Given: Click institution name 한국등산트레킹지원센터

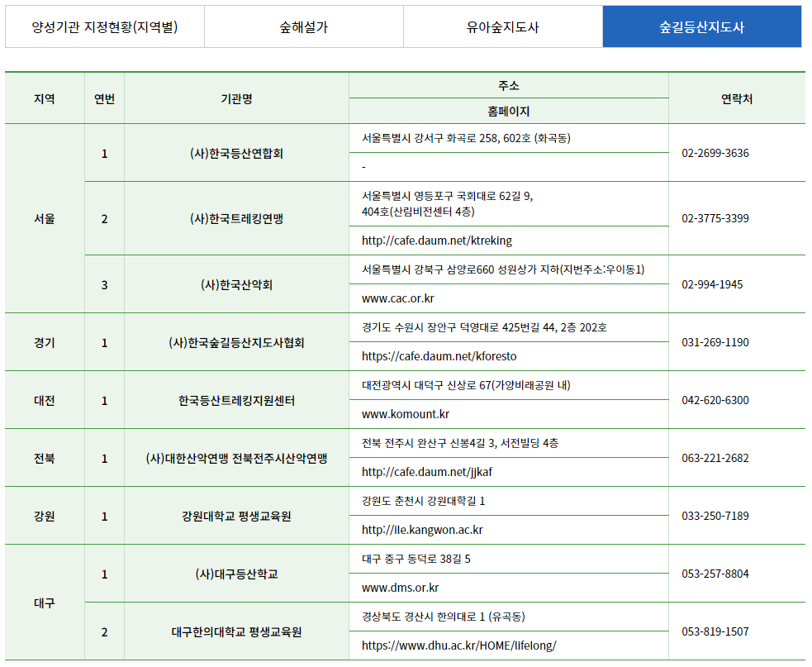Looking at the screenshot, I should point(236,401).
